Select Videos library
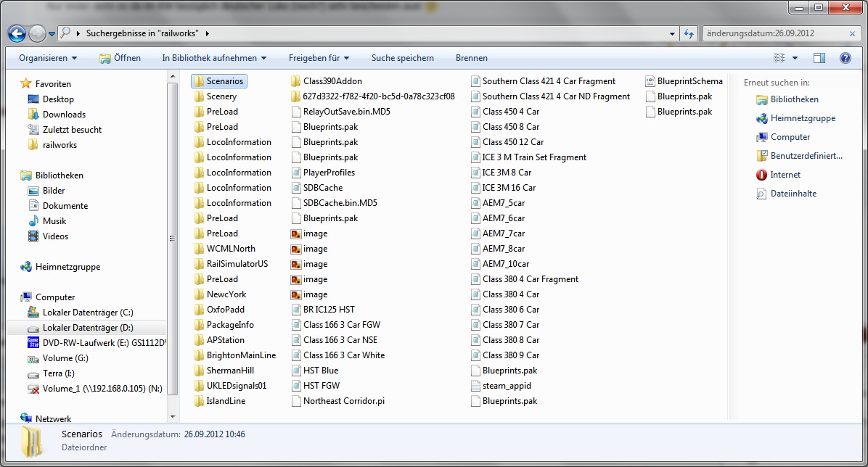The image size is (868, 467). click(55, 236)
